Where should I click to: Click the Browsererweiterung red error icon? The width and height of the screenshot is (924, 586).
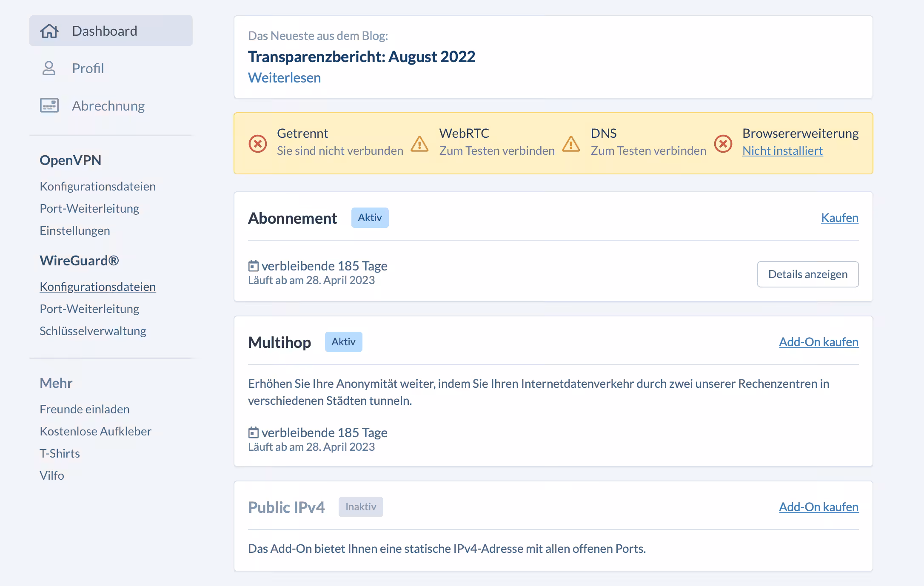(x=723, y=143)
